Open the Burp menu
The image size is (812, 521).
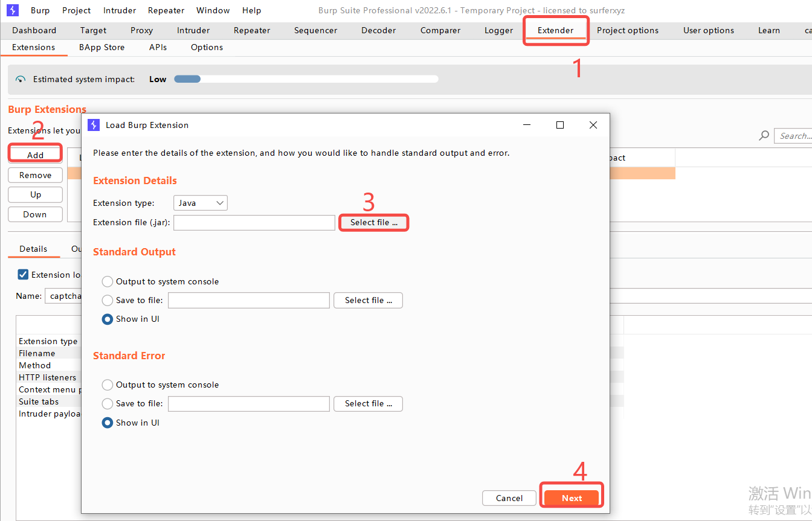(x=40, y=10)
